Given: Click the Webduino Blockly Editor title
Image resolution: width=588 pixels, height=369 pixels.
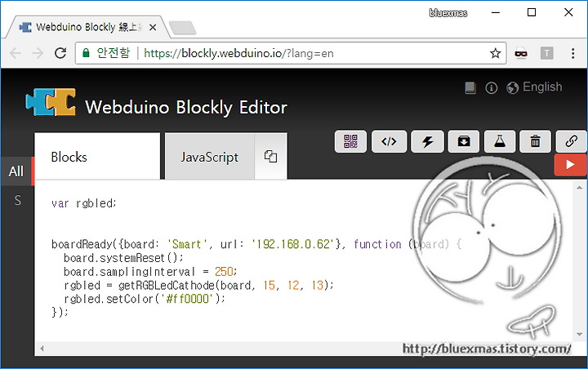Looking at the screenshot, I should click(186, 107).
